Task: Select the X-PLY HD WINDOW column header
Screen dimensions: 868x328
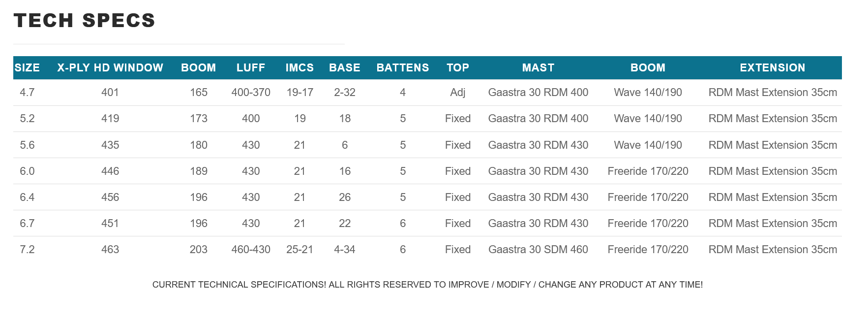Action: tap(110, 68)
